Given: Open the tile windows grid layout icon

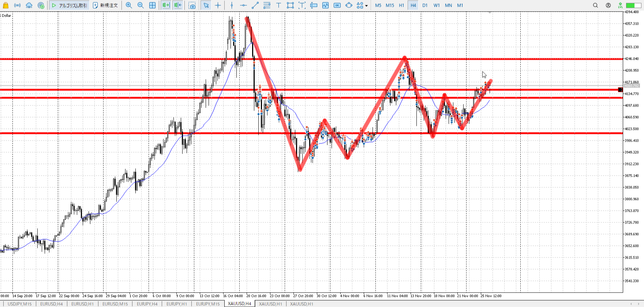Looking at the screenshot, I should point(152,5).
